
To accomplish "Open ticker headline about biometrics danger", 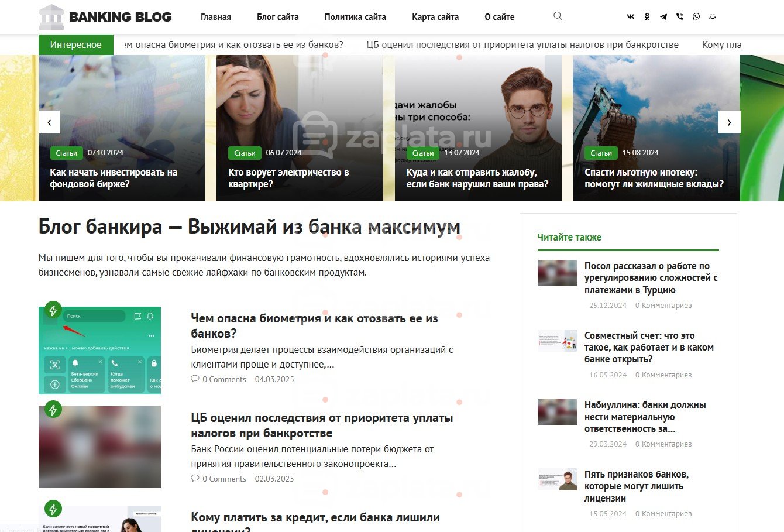I will pos(234,44).
